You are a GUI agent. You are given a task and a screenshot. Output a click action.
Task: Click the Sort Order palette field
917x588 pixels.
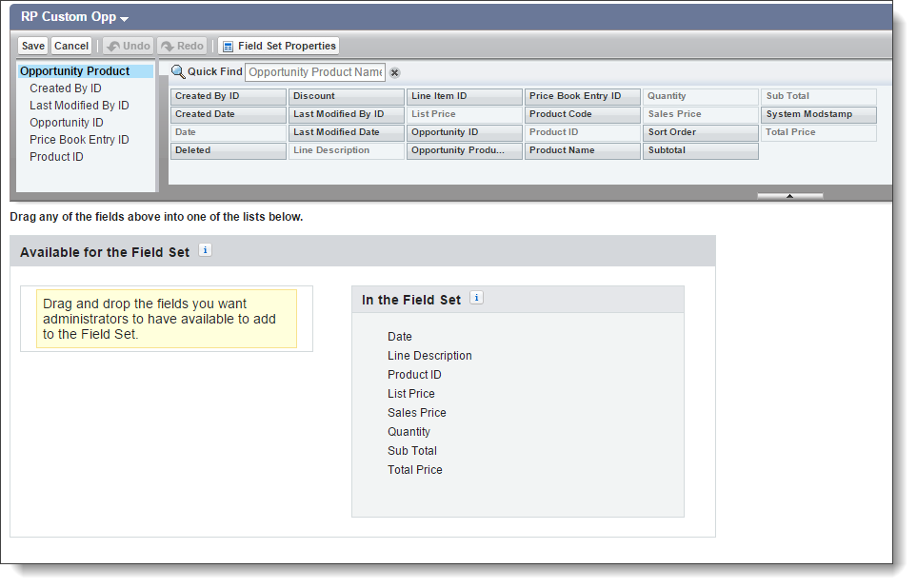(x=701, y=132)
